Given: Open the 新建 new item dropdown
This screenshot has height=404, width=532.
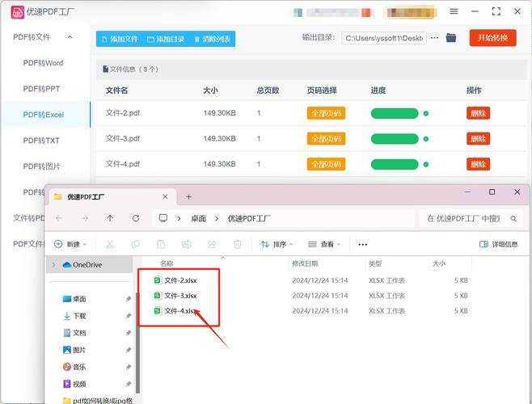Looking at the screenshot, I should [x=71, y=244].
